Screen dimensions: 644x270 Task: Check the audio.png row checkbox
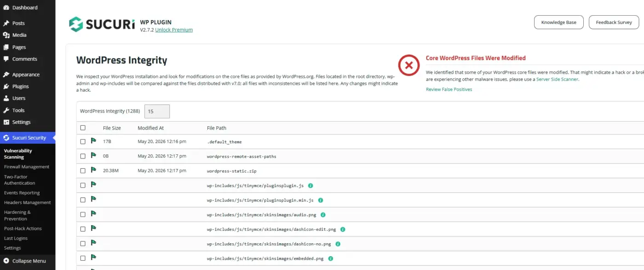[83, 214]
